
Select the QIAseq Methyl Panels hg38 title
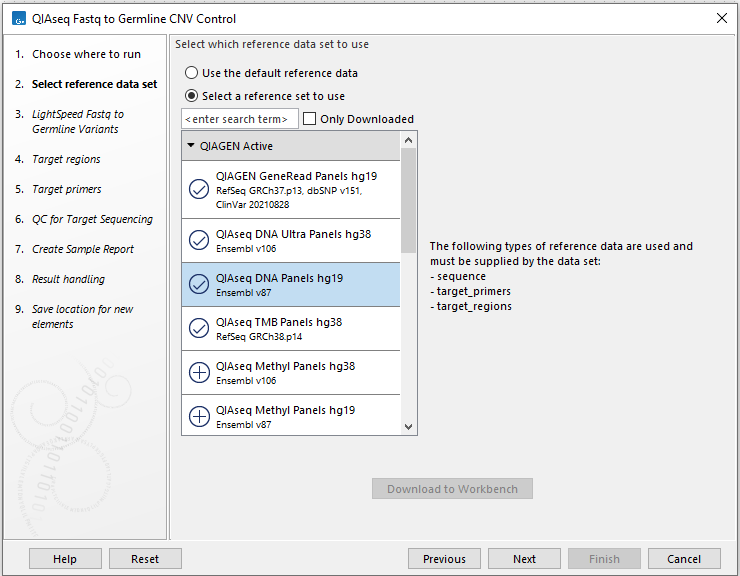click(286, 366)
